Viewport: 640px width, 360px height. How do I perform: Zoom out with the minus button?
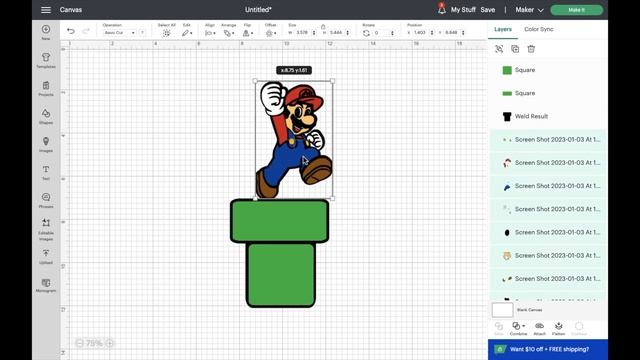click(x=80, y=343)
